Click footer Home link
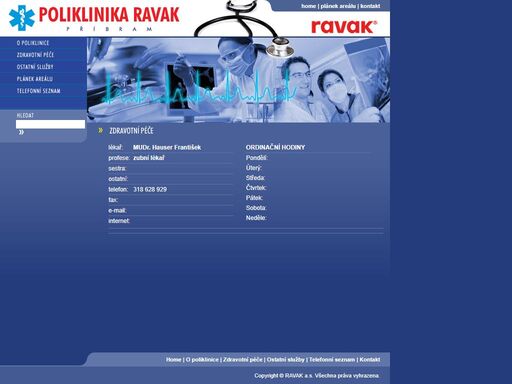Image resolution: width=512 pixels, height=384 pixels. click(x=173, y=360)
